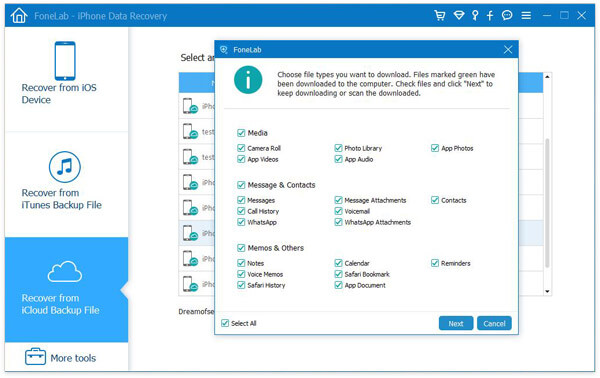Toggle the Select All checkbox
The width and height of the screenshot is (600, 378).
(x=225, y=323)
